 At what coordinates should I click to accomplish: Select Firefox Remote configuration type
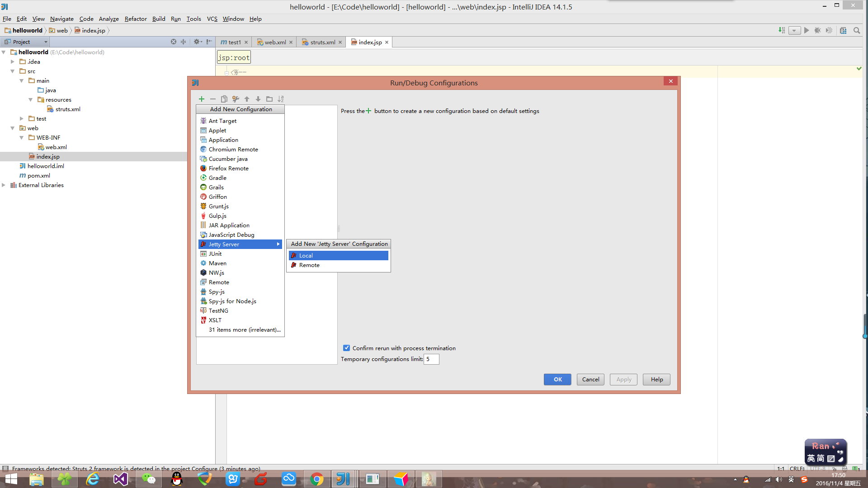click(240, 169)
